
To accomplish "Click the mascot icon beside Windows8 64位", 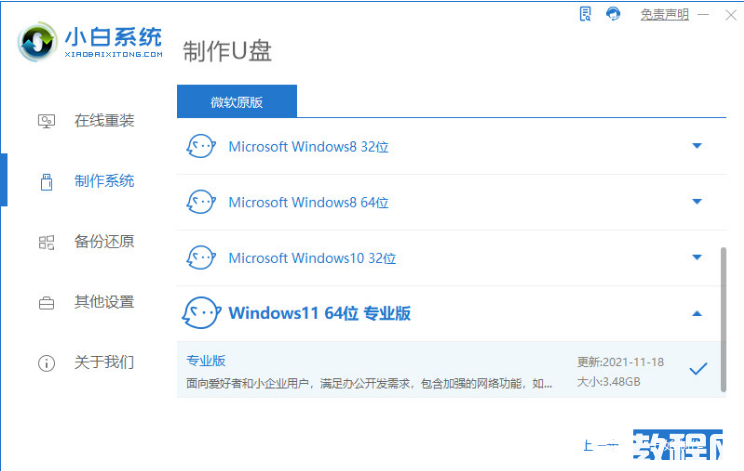I will pos(201,202).
